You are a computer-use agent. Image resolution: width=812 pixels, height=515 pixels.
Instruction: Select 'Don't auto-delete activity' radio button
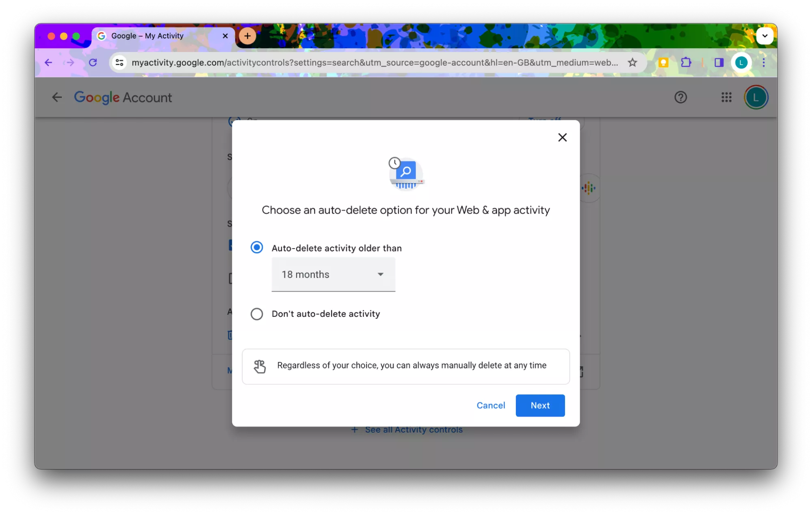tap(257, 314)
